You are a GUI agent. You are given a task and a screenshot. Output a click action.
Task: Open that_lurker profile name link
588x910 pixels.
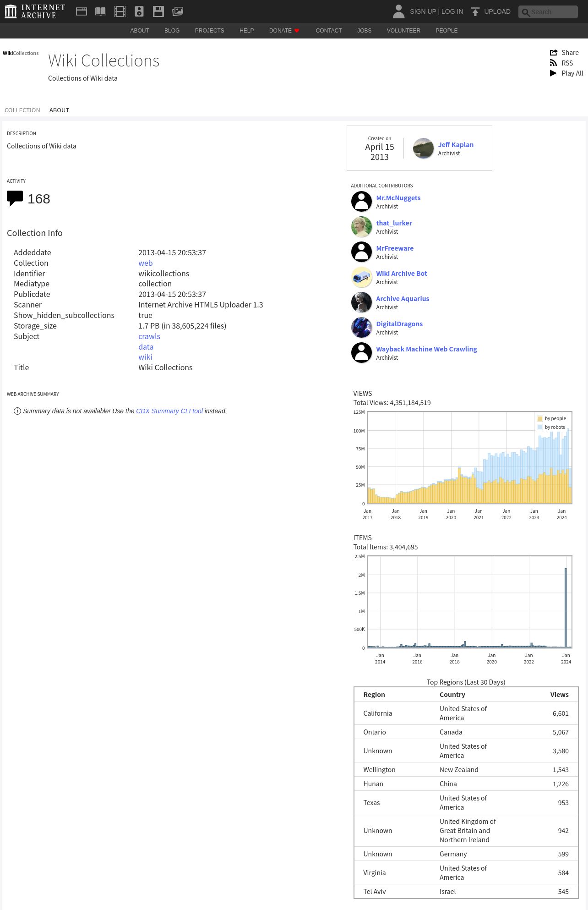[394, 223]
